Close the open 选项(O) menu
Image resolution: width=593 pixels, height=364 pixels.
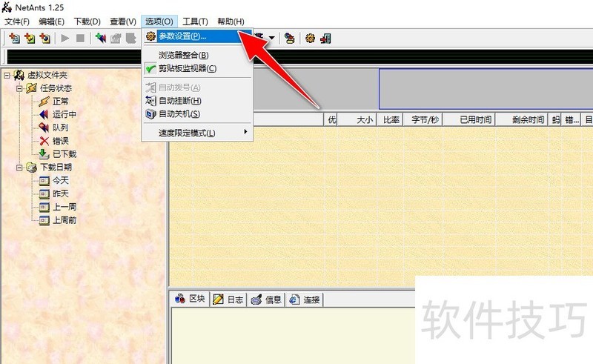point(159,21)
